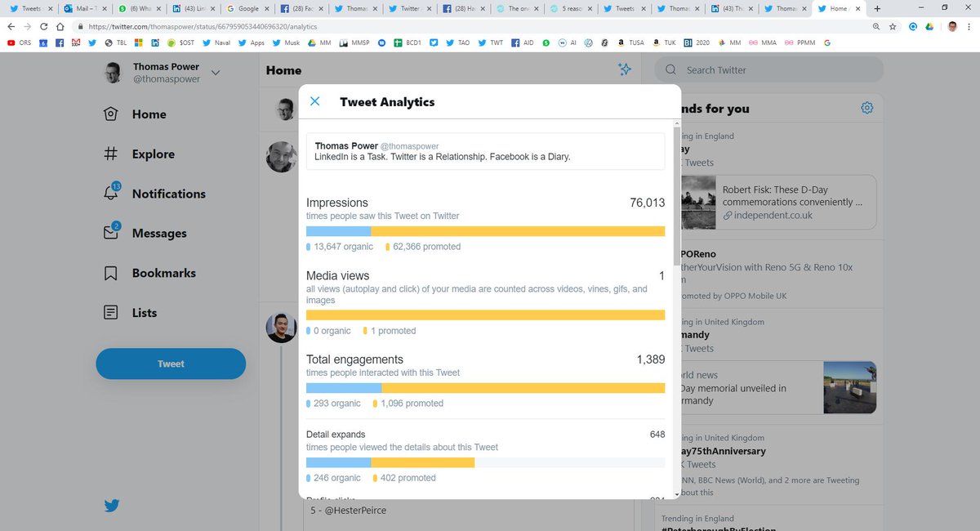
Task: Open Google G bookmark icon
Action: coord(827,42)
